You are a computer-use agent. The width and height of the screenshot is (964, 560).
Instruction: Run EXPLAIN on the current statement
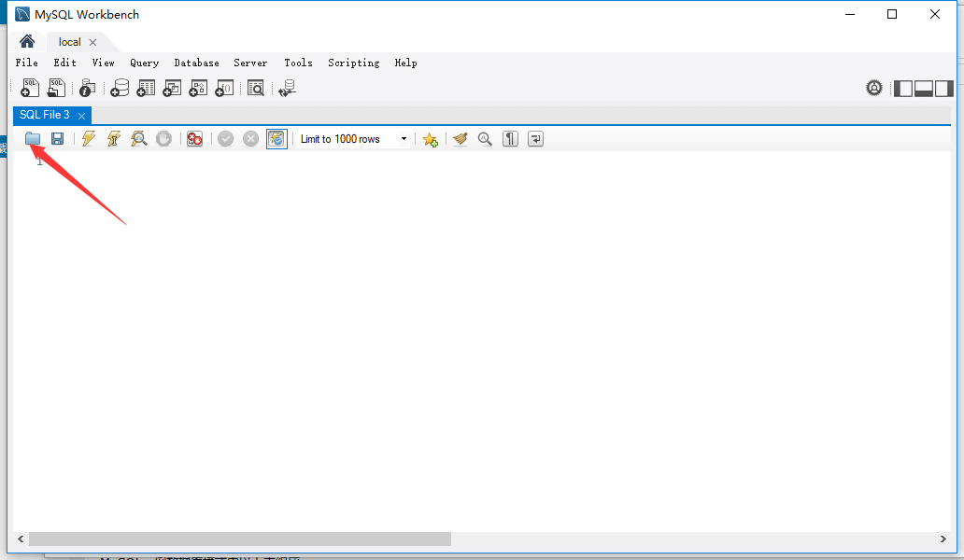coord(139,139)
